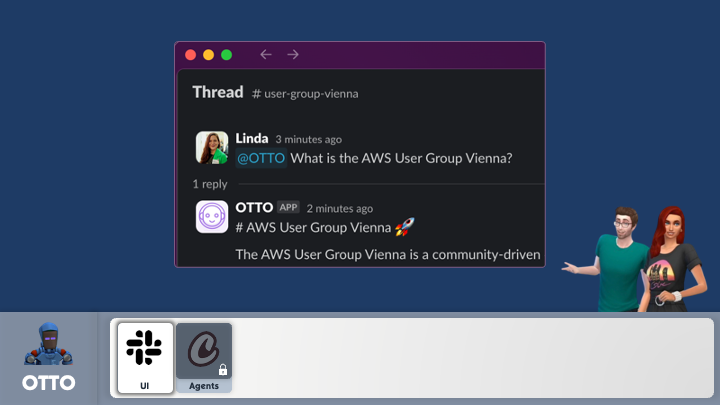Image resolution: width=720 pixels, height=405 pixels.
Task: Click the rocket emoji in OTTO's reply
Action: coord(405,227)
